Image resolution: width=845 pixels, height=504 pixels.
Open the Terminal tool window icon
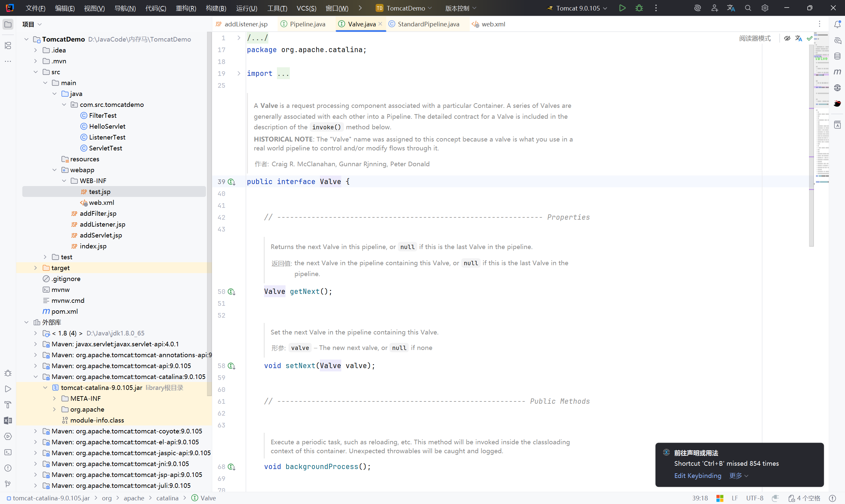[x=8, y=452]
